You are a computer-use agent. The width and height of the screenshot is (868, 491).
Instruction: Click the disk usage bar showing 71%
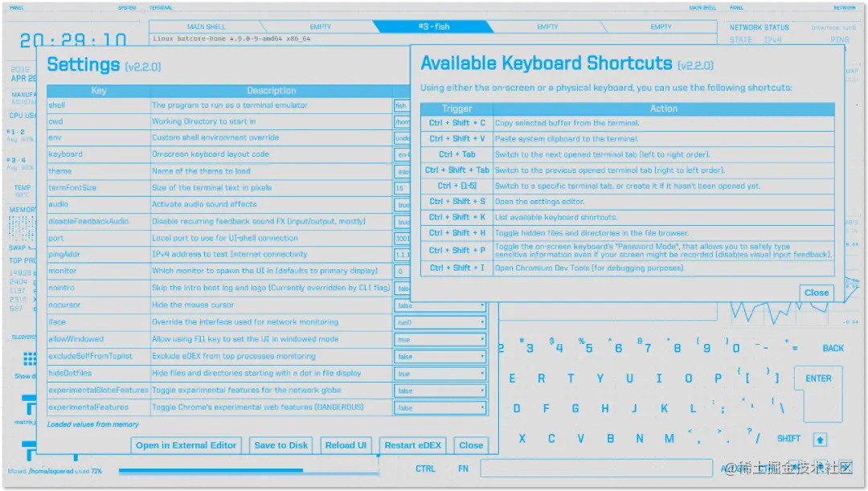pos(248,471)
